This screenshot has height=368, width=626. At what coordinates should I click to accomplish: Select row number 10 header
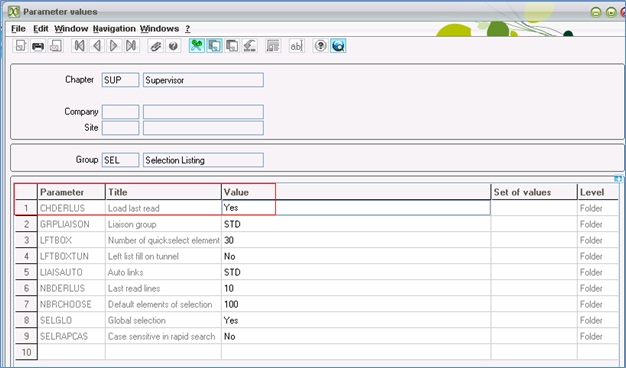point(26,352)
